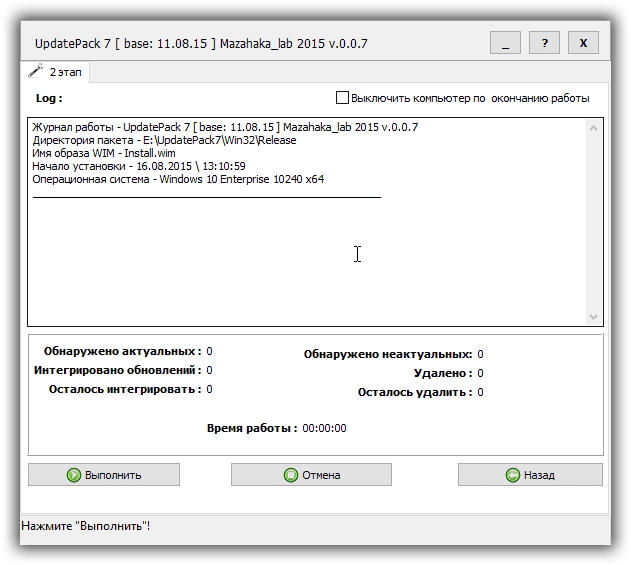Click the 'Осталось удалить' label

(415, 392)
